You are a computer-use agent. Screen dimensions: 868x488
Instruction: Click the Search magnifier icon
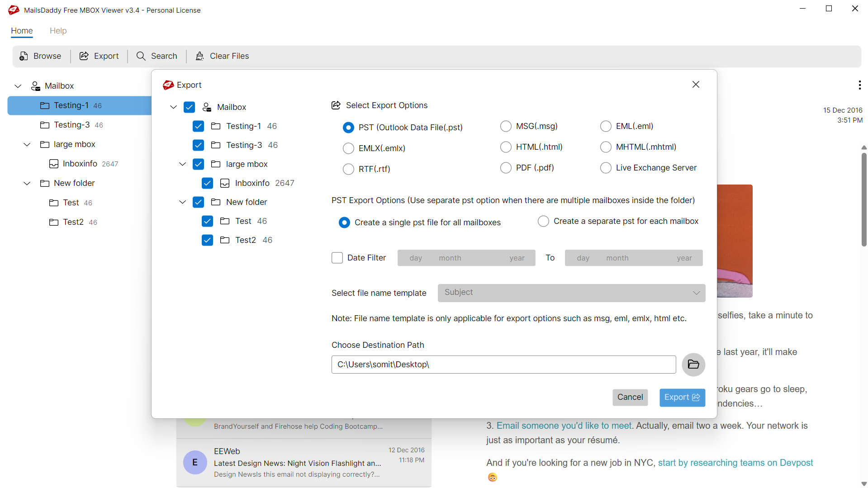(141, 56)
